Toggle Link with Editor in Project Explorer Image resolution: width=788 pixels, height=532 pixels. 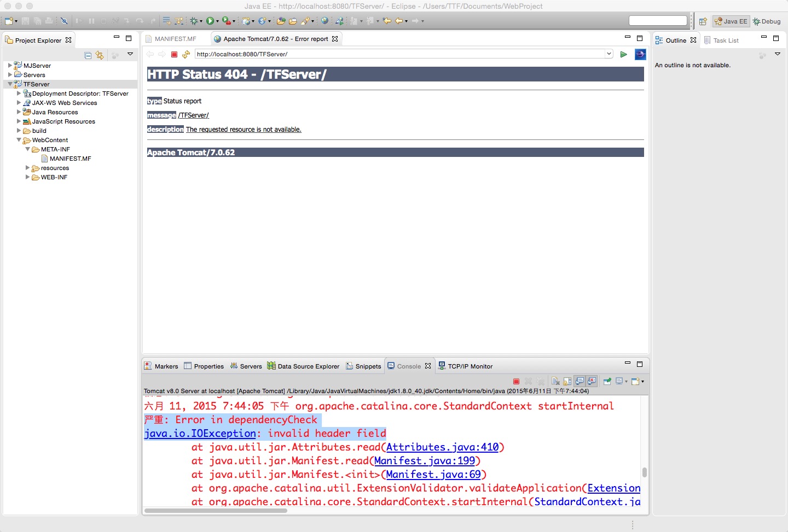point(100,55)
